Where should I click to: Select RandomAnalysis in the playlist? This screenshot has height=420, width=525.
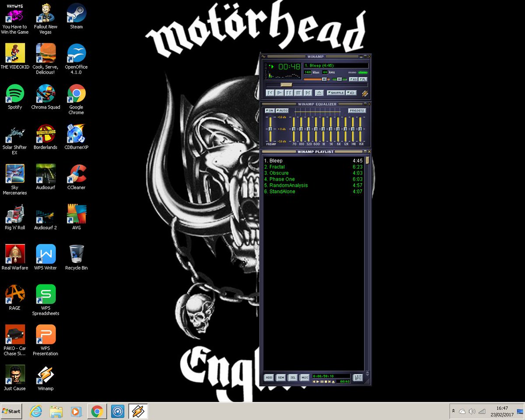[x=313, y=185]
